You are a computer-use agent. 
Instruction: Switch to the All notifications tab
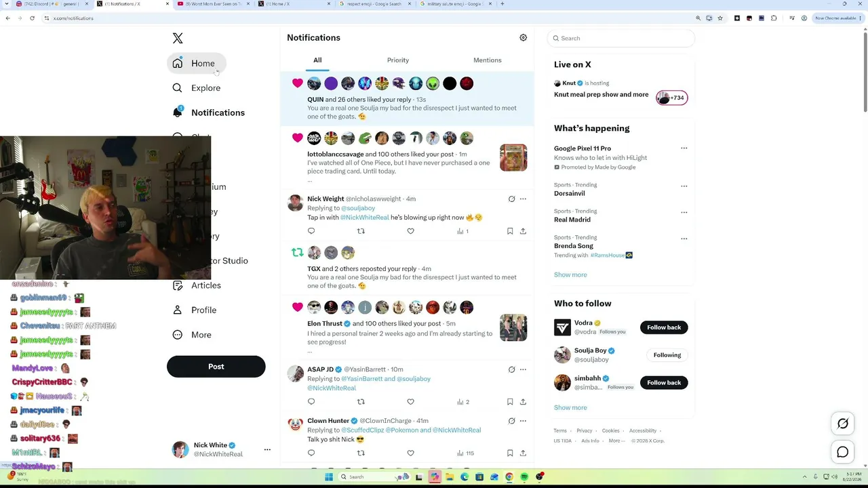pos(317,60)
